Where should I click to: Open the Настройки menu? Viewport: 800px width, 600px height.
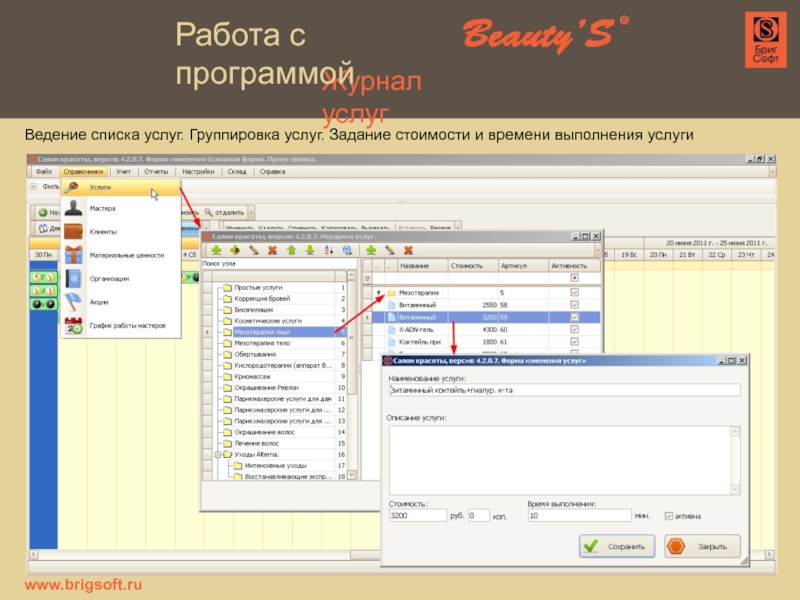click(x=198, y=172)
